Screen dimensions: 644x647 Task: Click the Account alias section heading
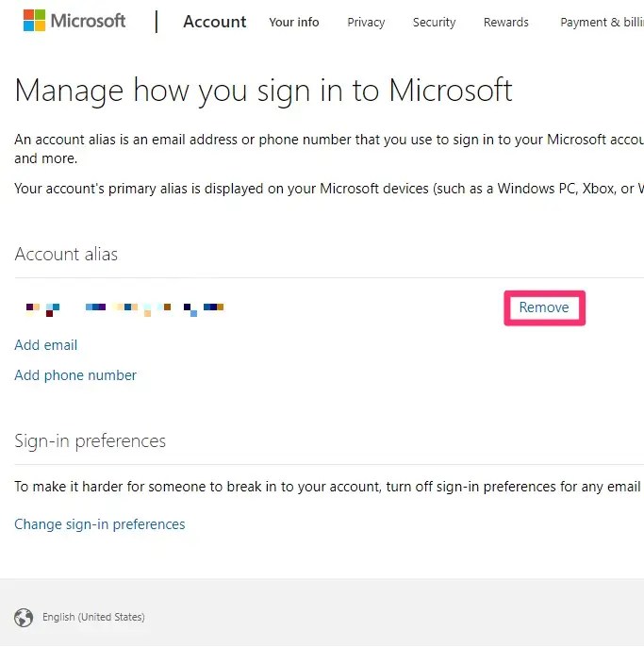(66, 255)
